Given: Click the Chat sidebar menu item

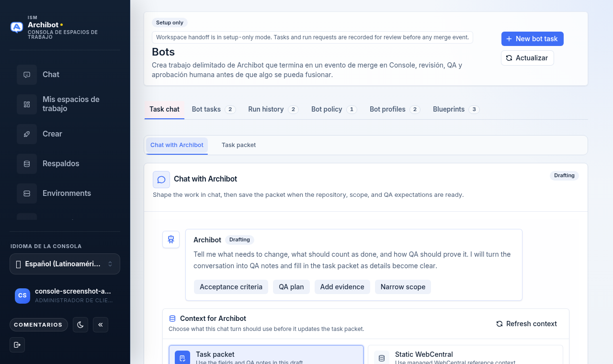Looking at the screenshot, I should [65, 75].
